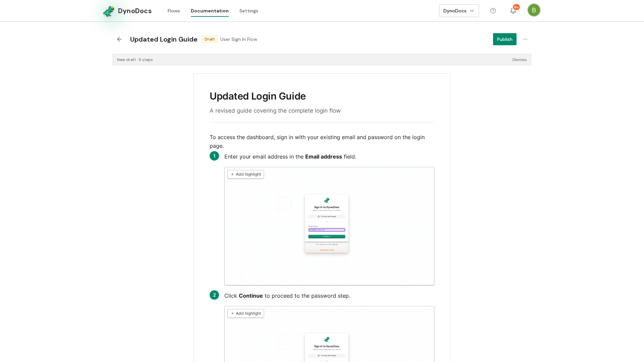Dismiss the new draft banner

(520, 60)
